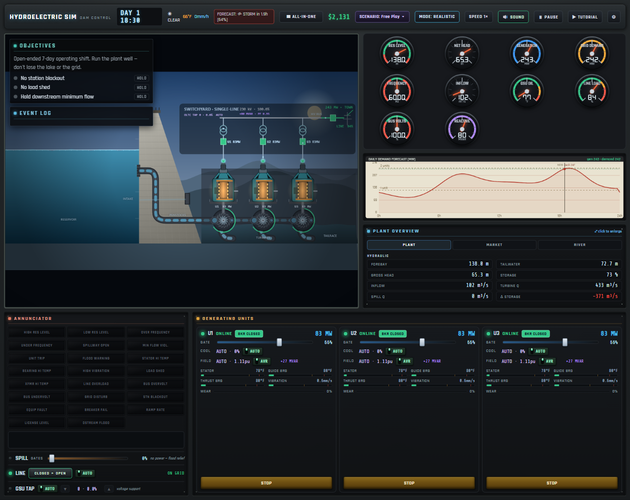Adjust the spill gates slider
The image size is (630, 500).
point(89,458)
